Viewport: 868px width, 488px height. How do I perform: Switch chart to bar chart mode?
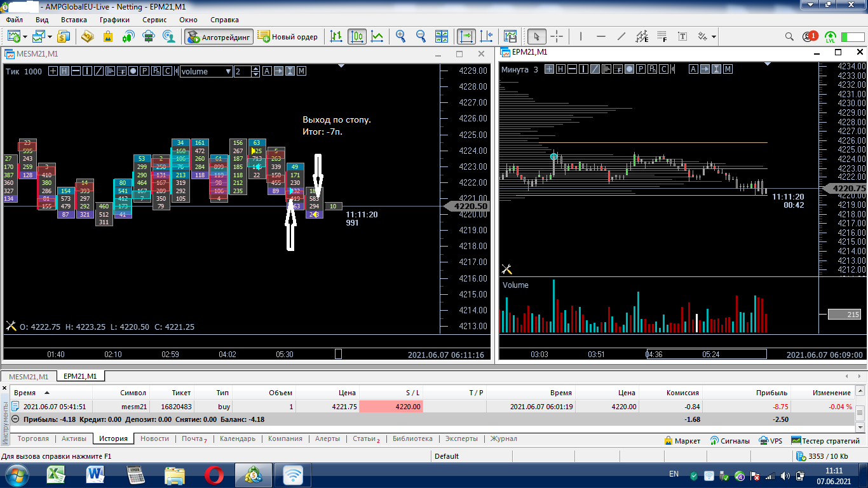coord(337,36)
